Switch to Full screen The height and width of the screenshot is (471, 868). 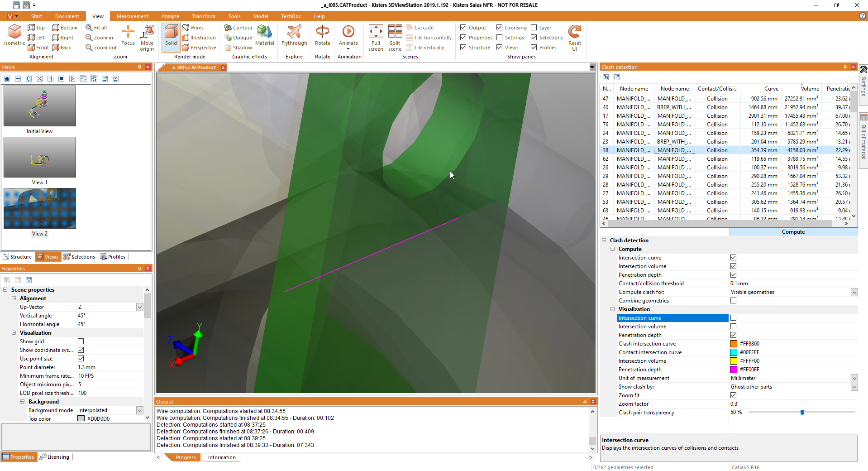pos(376,38)
